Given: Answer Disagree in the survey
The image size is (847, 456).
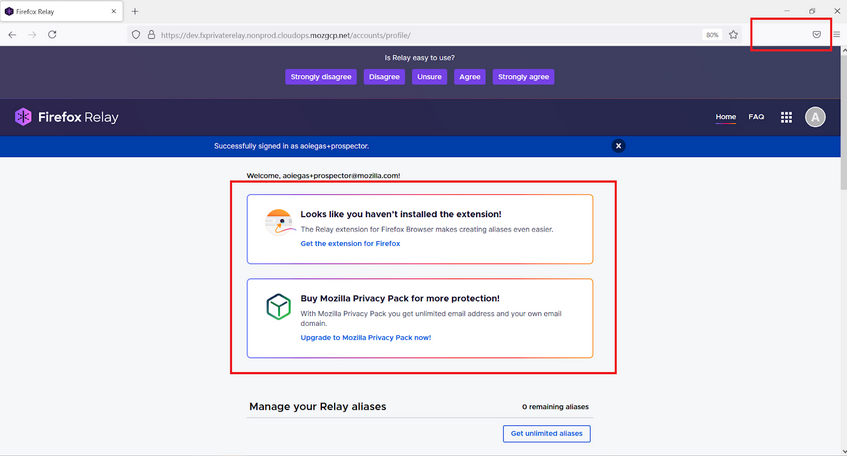Looking at the screenshot, I should click(384, 77).
